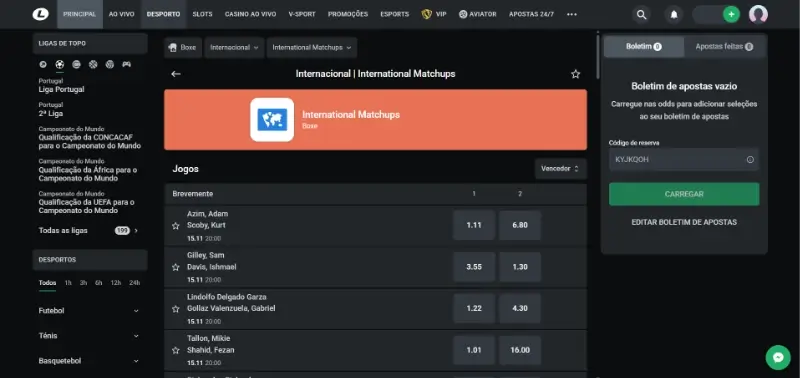Select the football icon in top leagues

point(60,64)
